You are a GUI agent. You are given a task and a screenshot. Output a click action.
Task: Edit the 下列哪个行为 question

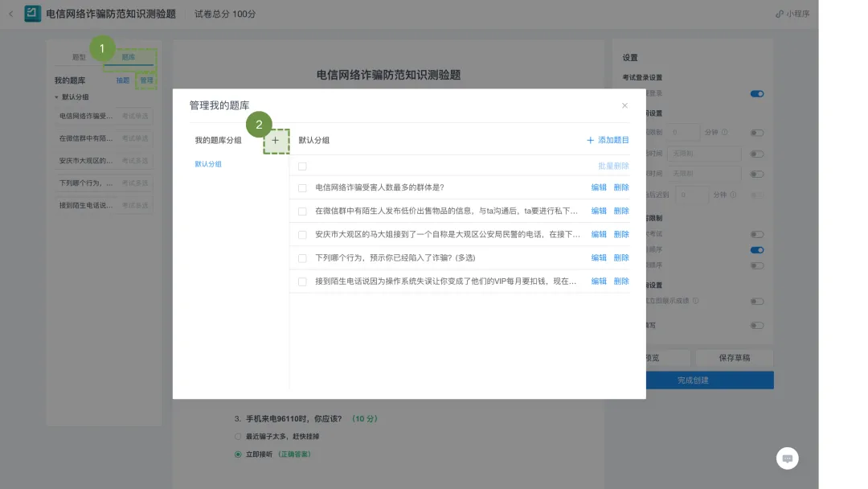click(599, 258)
